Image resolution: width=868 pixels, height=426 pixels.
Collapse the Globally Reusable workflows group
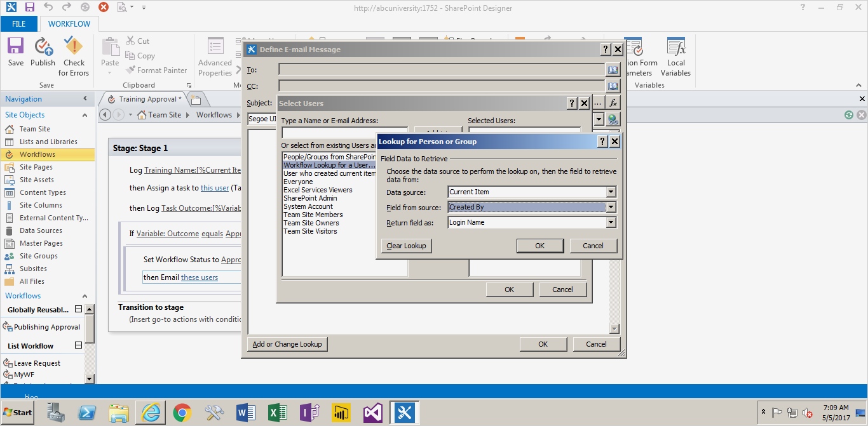click(78, 310)
